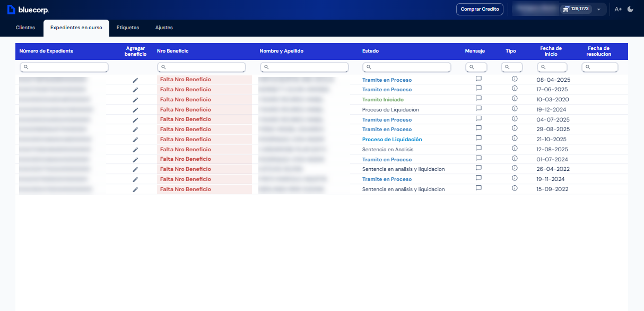The height and width of the screenshot is (311, 644).
Task: Focus the Fecha de resolucion search field
Action: [x=600, y=67]
